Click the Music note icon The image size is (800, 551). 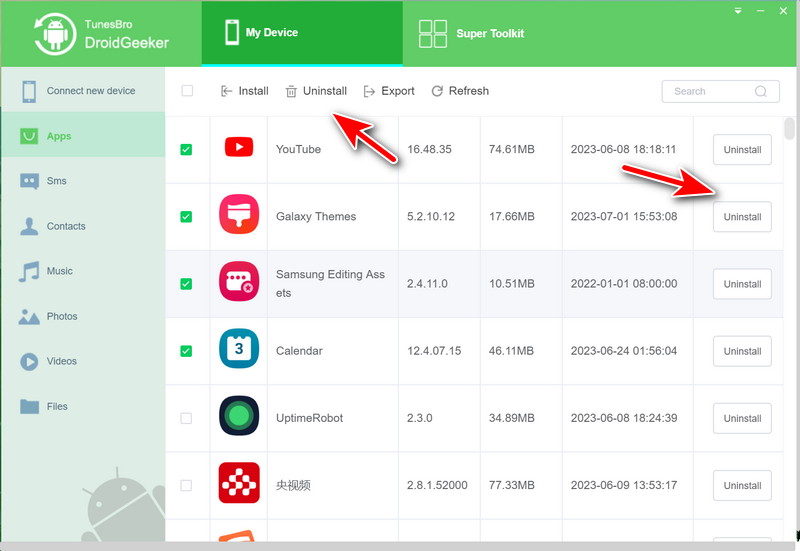click(x=29, y=271)
